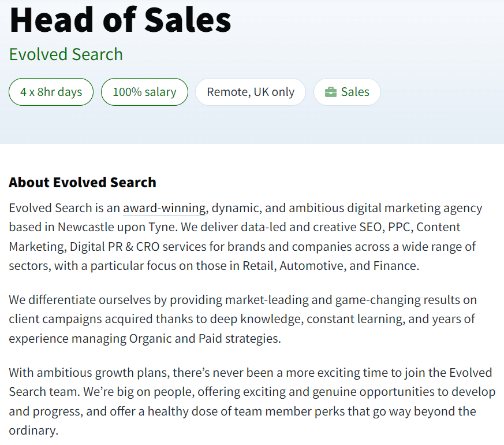Select the 100% salary tag
The height and width of the screenshot is (445, 504).
(x=144, y=92)
